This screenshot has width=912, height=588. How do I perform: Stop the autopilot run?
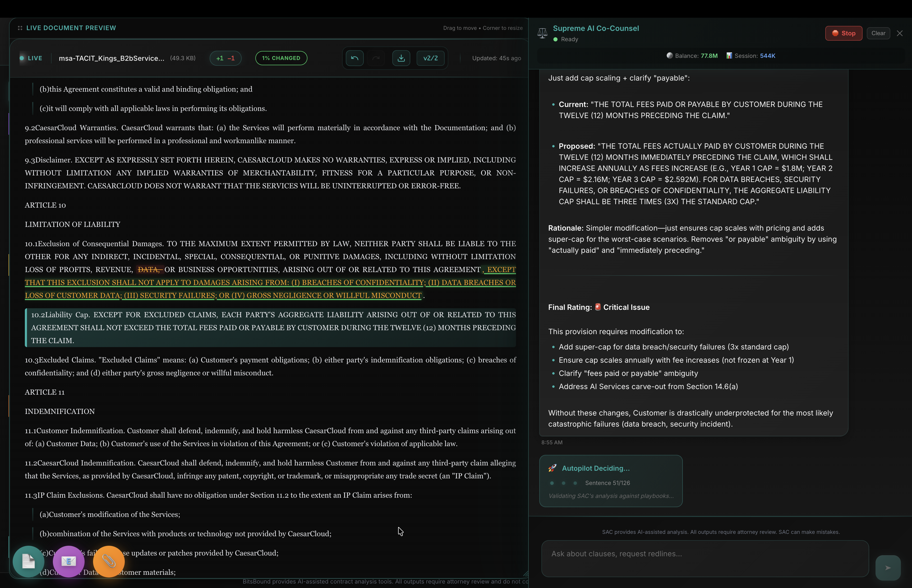coord(844,33)
